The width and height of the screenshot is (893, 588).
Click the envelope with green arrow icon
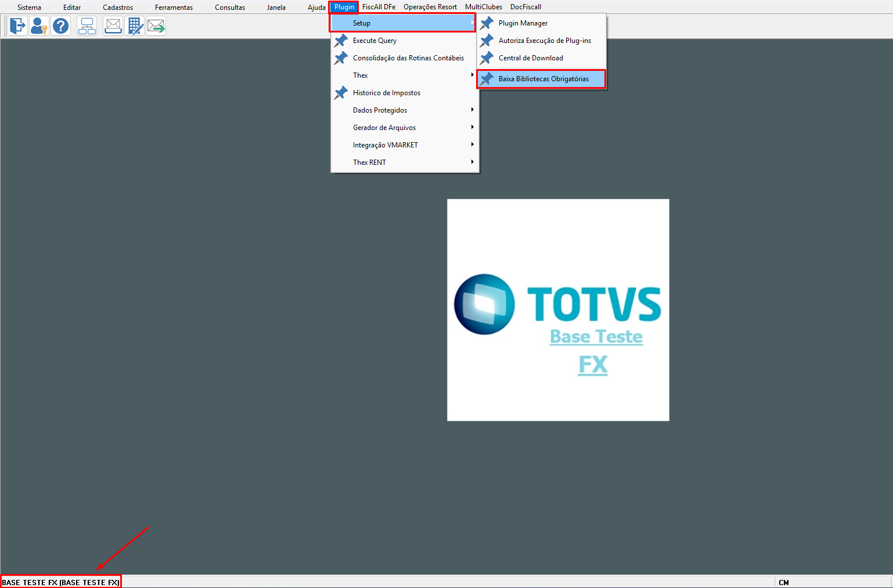[156, 26]
